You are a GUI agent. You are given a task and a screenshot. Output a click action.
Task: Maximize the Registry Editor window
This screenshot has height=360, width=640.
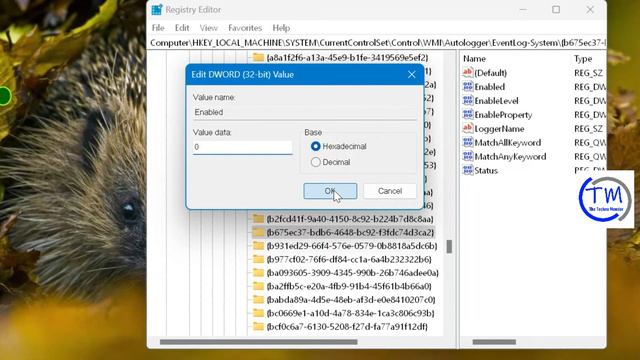click(x=556, y=9)
